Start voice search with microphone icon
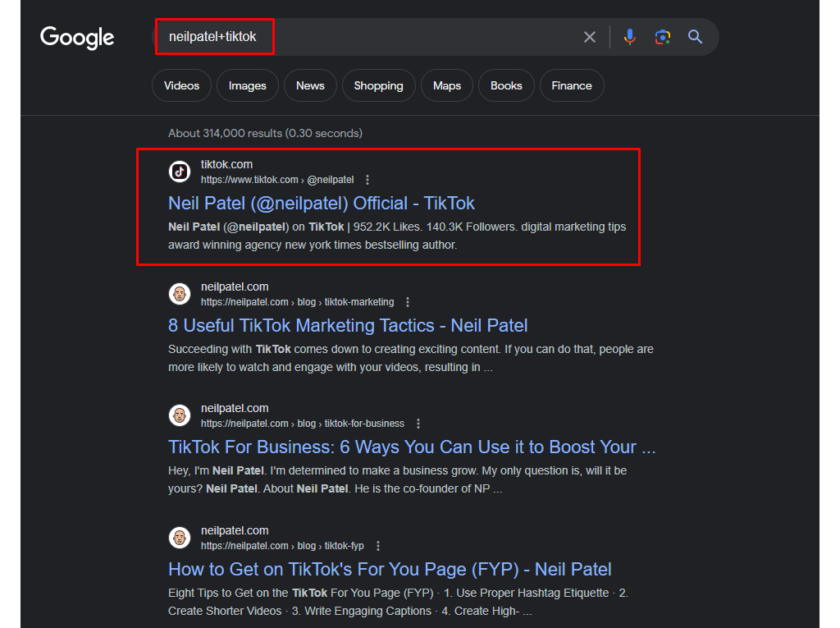840x628 pixels. point(630,36)
